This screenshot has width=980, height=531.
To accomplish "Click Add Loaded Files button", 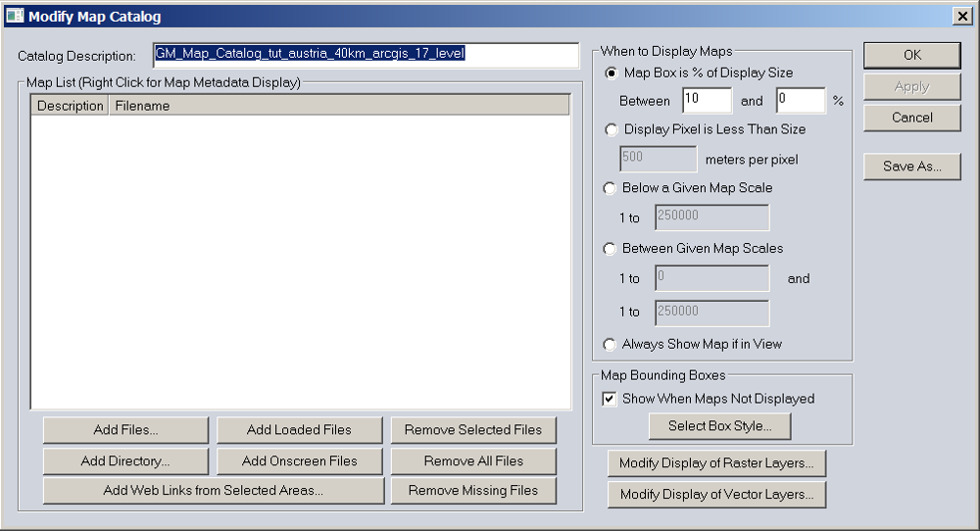I will click(299, 430).
